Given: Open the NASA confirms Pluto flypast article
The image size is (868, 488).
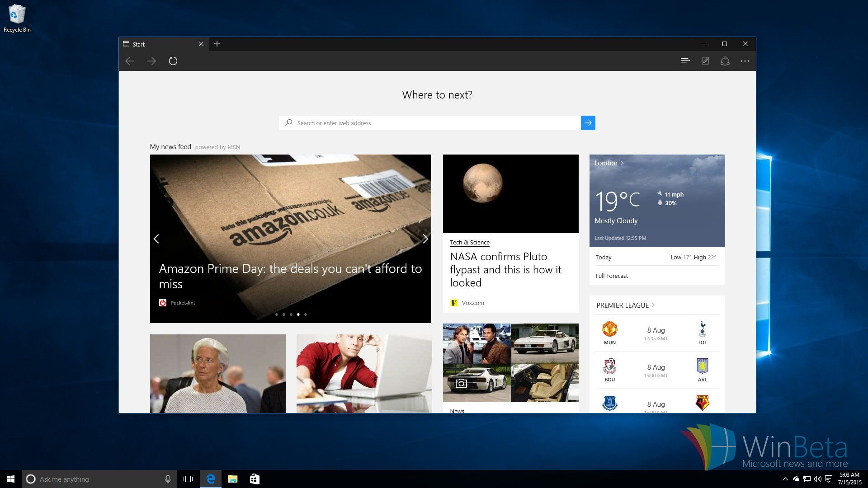Looking at the screenshot, I should coord(505,270).
